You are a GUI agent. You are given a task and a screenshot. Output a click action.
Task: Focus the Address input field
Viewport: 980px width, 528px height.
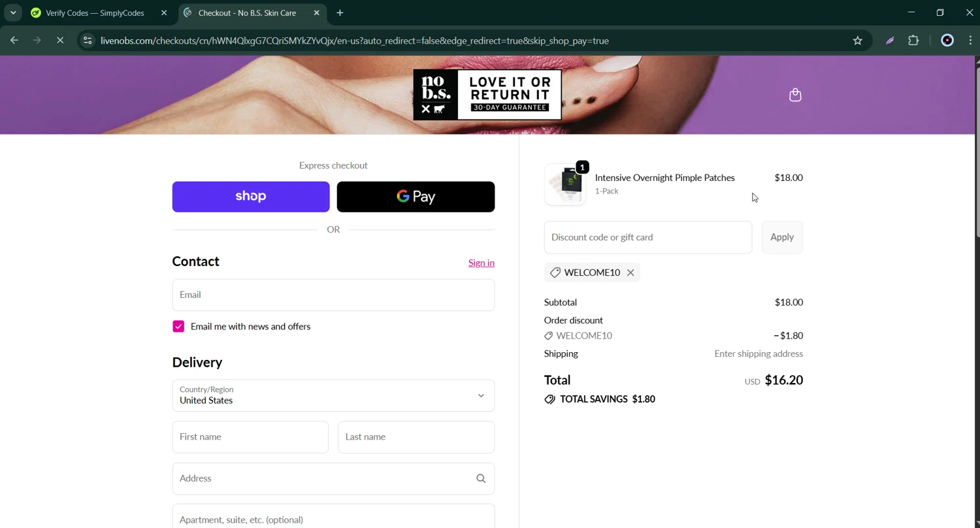[x=333, y=478]
